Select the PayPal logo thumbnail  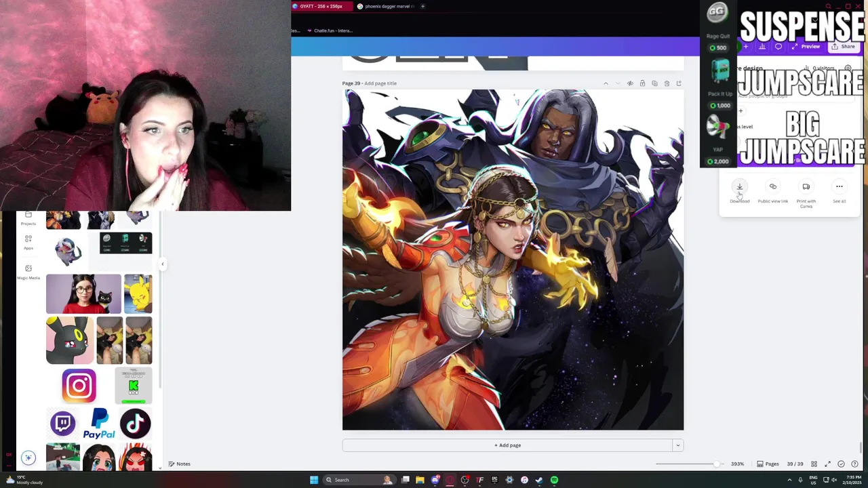(99, 424)
